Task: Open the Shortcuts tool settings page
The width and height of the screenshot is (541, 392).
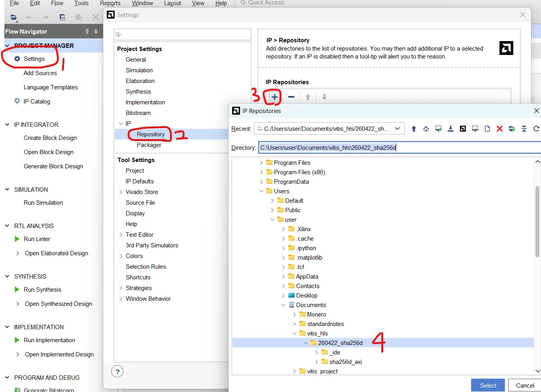Action: tap(138, 277)
